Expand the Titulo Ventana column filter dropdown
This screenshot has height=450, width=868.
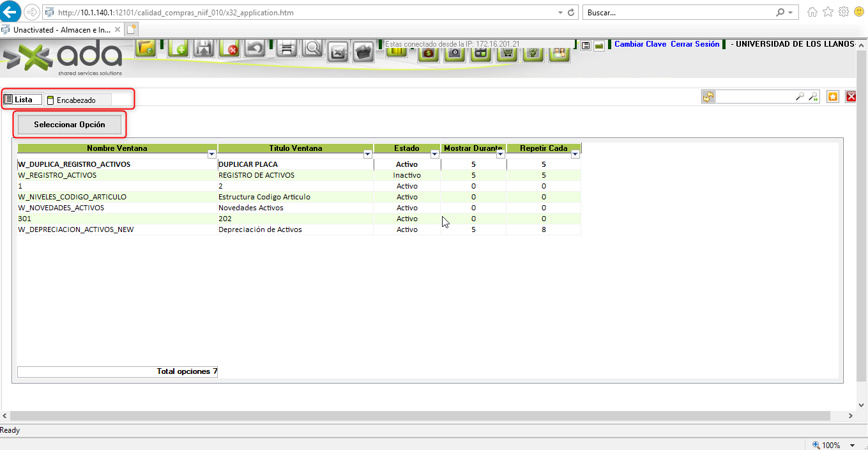(x=367, y=154)
